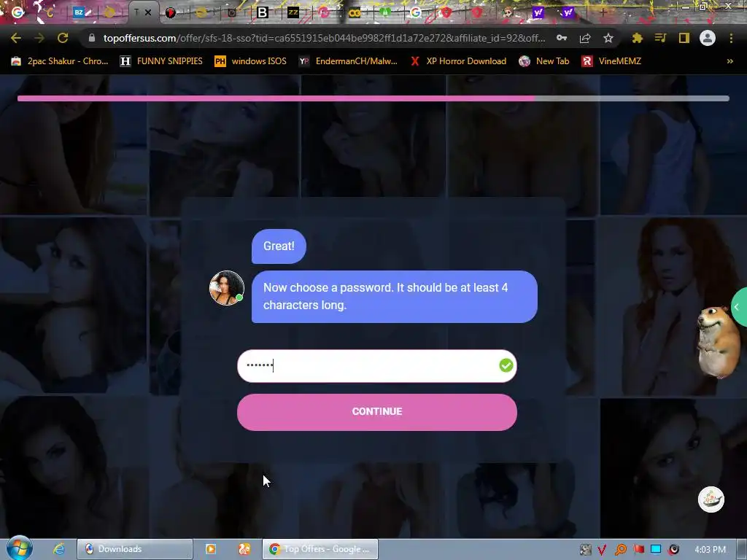Viewport: 747px width, 560px height.
Task: Click the hamster desktop pet
Action: pyautogui.click(x=718, y=342)
